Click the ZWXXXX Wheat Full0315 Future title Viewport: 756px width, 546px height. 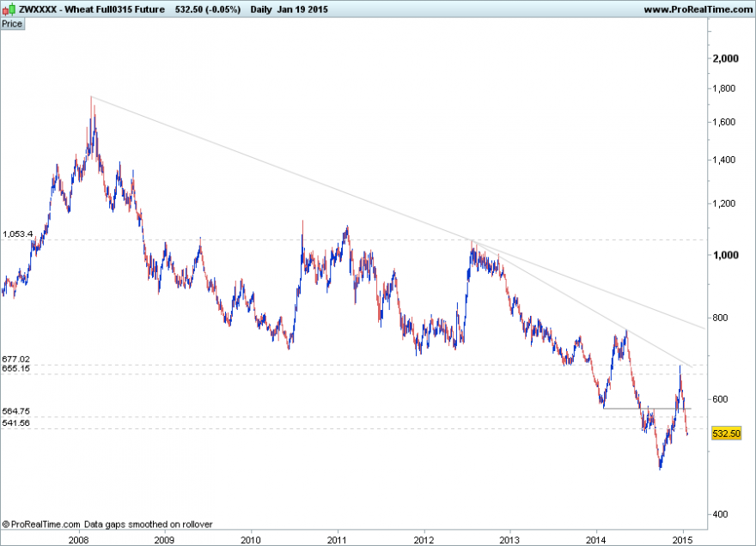click(92, 9)
